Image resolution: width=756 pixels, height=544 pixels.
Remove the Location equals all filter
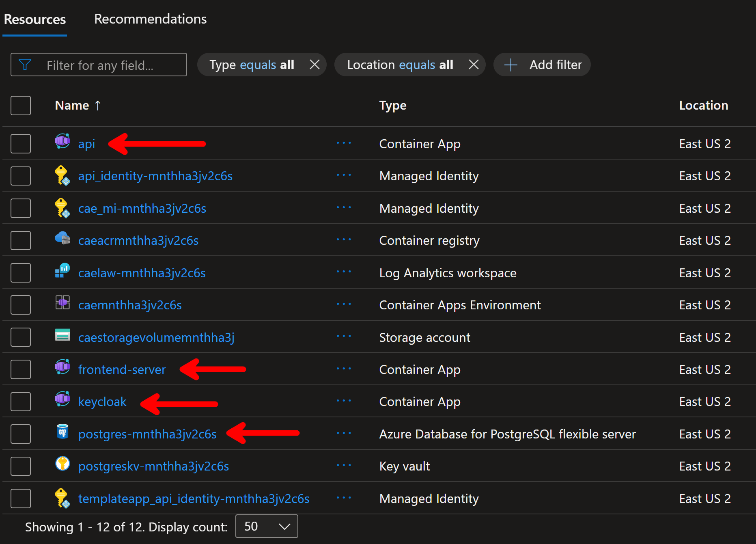coord(474,65)
